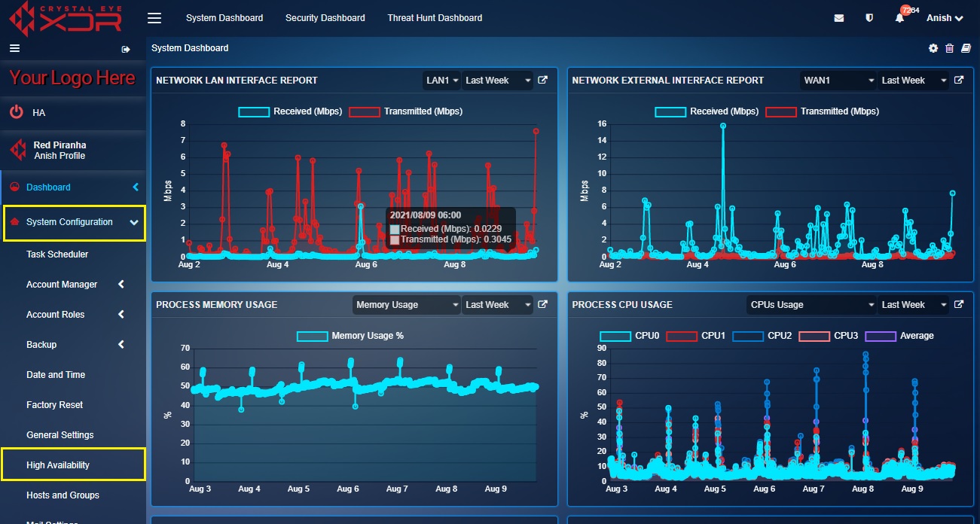Click the 'PROCESS MEMORY USAGE' title
980x524 pixels.
pyautogui.click(x=217, y=305)
